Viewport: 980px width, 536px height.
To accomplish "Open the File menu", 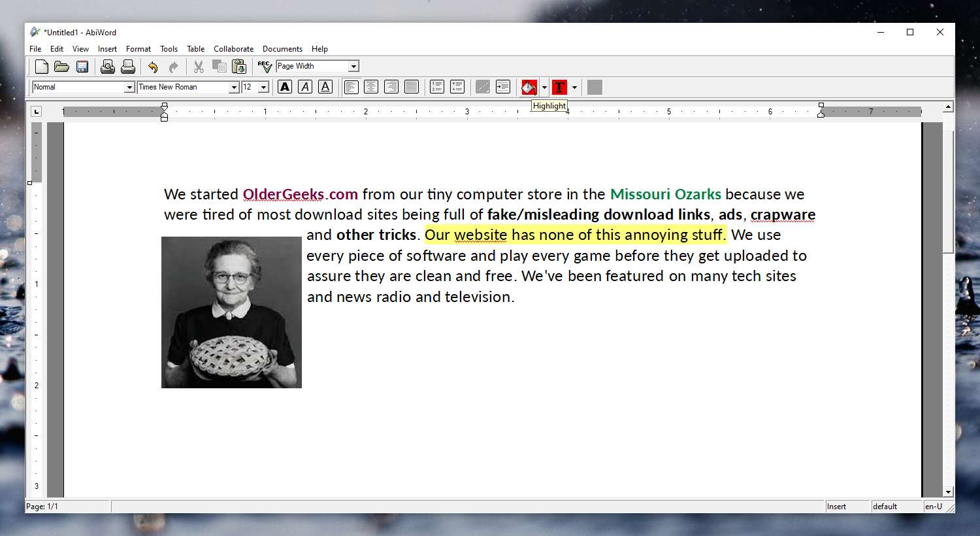I will (x=35, y=49).
